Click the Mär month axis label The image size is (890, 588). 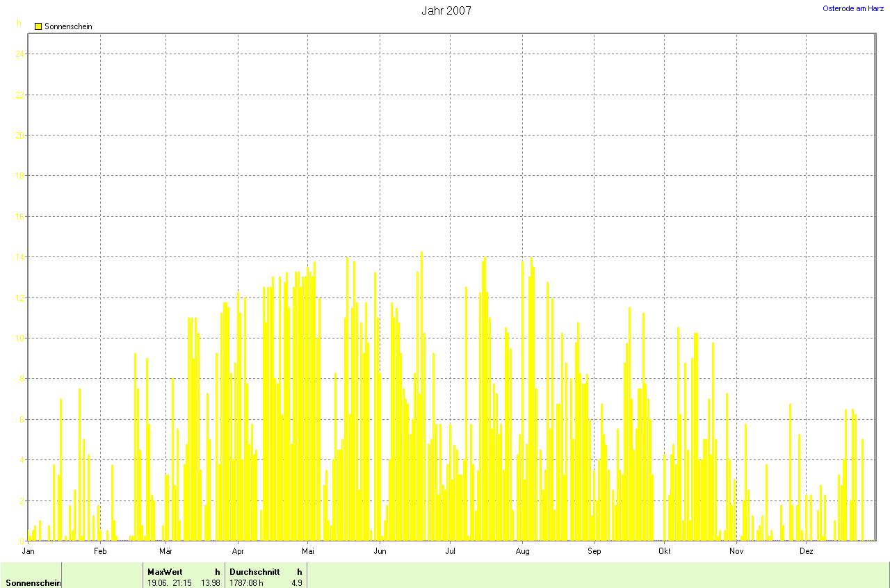pos(165,551)
